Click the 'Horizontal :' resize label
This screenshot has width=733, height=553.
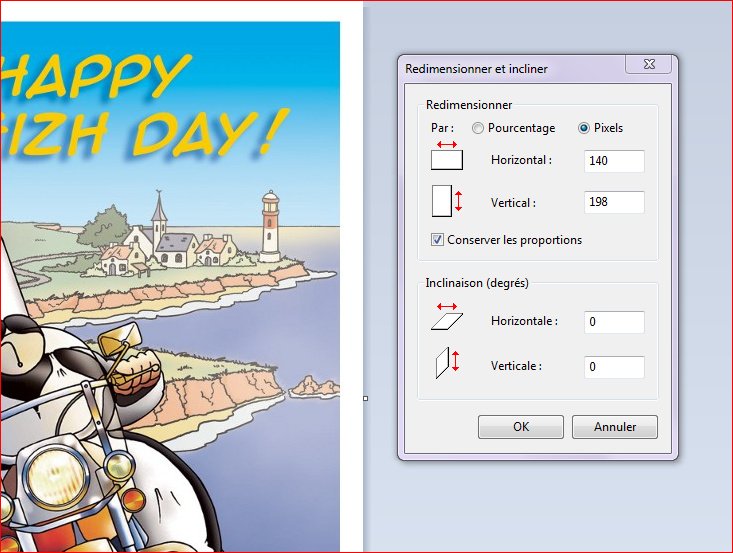521,160
